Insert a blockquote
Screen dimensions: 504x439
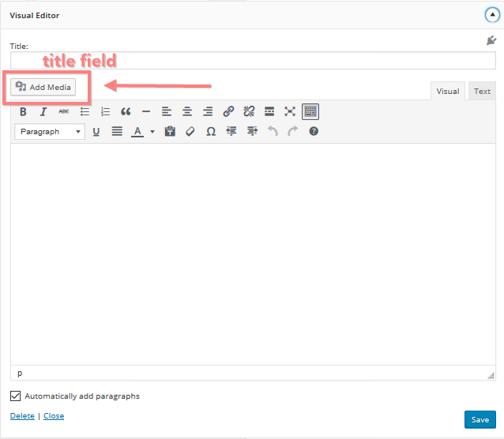pos(126,112)
